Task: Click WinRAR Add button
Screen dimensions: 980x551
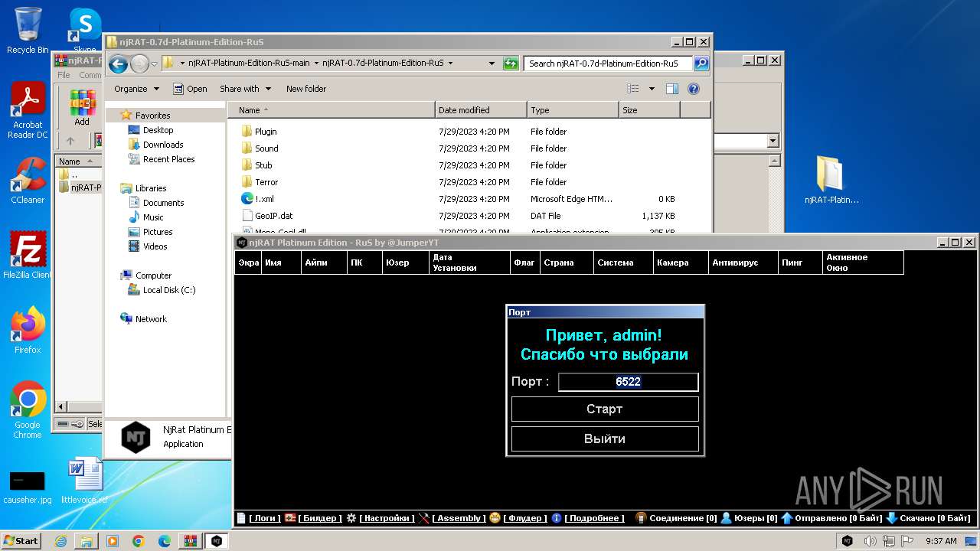Action: [82, 108]
